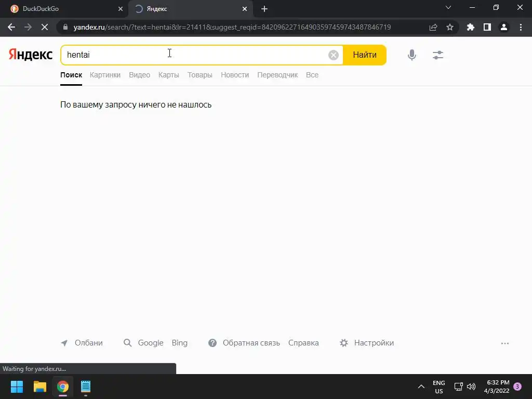532x399 pixels.
Task: Close the Яндекс tab
Action: tap(245, 9)
